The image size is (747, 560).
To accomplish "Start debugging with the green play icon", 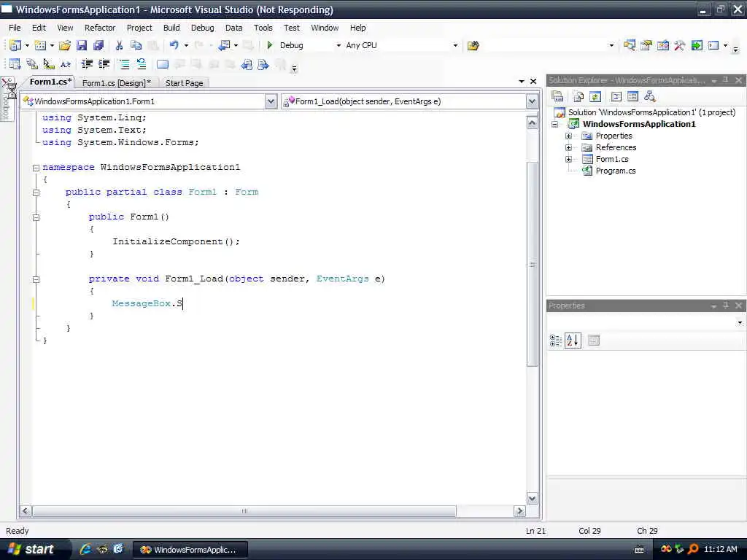I will point(270,45).
